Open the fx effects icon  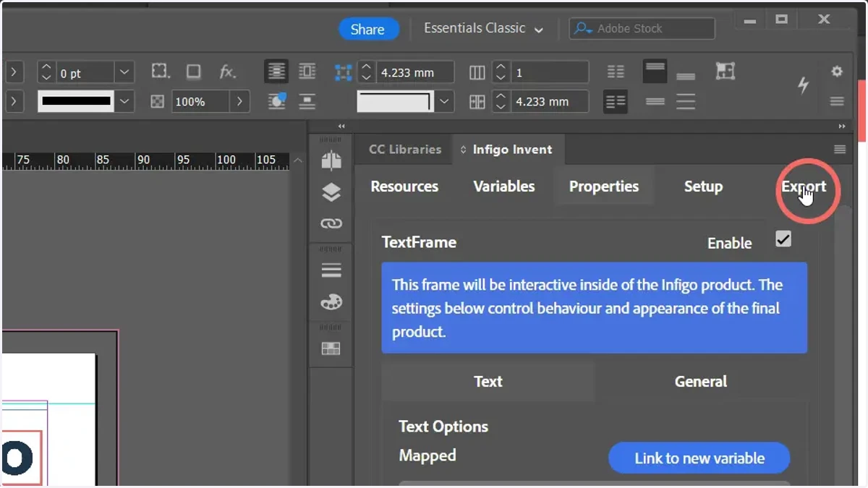point(227,72)
